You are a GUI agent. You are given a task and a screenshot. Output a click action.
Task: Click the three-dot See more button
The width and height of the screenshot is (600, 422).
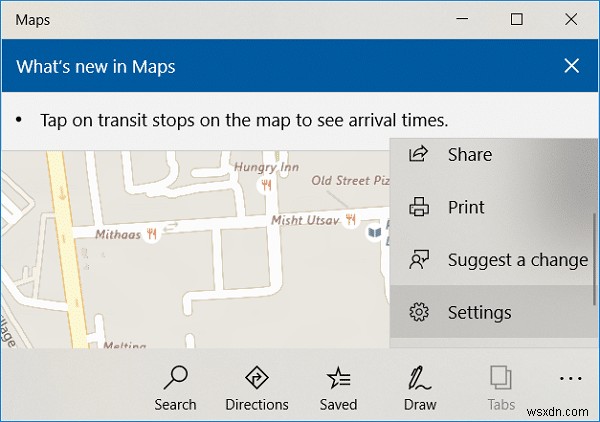point(570,380)
